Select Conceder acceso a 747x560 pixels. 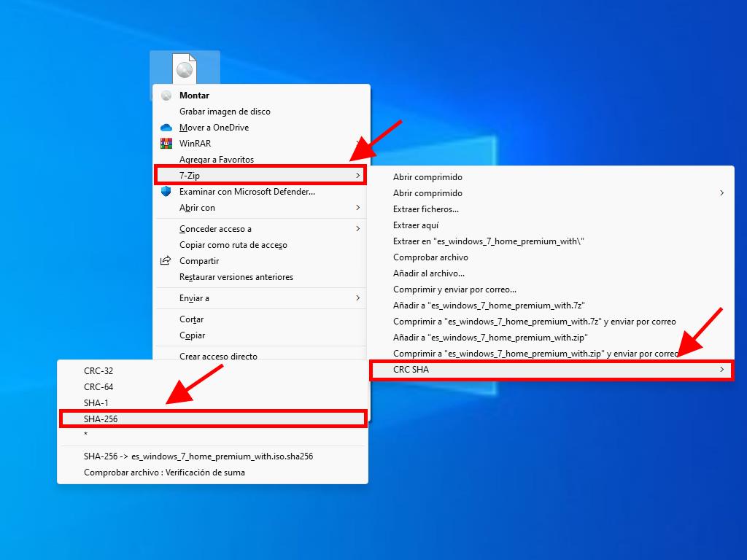pos(261,228)
